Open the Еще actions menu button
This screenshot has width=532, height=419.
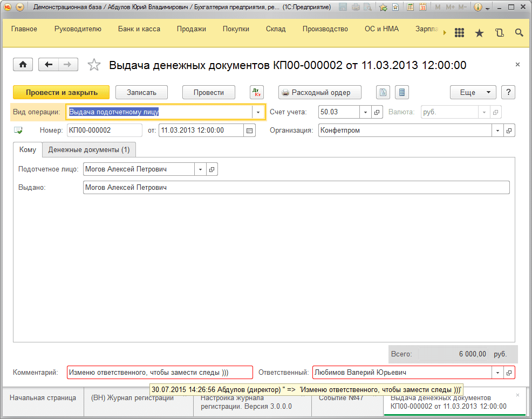point(473,92)
